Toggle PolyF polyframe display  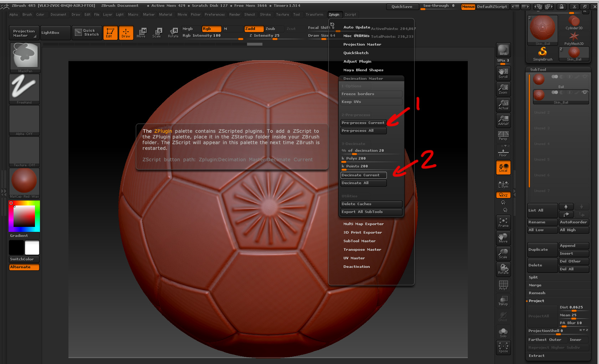click(503, 285)
